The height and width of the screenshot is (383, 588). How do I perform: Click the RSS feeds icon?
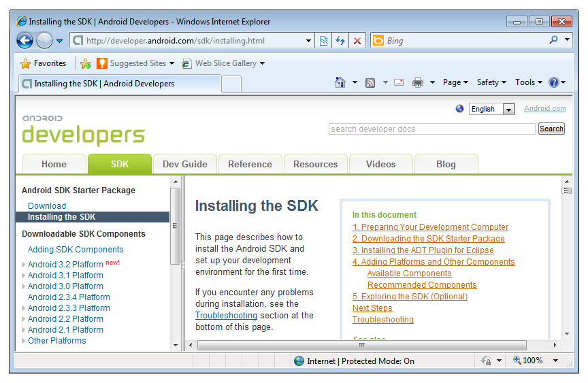coord(370,82)
